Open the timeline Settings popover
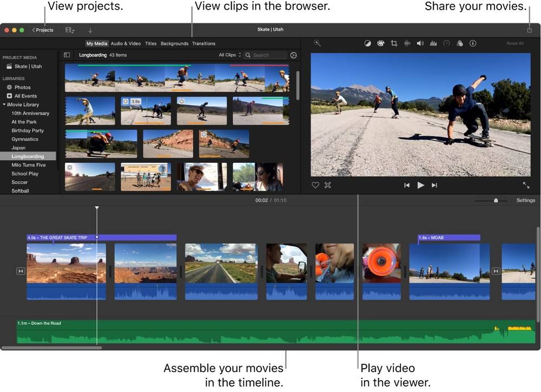The height and width of the screenshot is (392, 541). 525,200
